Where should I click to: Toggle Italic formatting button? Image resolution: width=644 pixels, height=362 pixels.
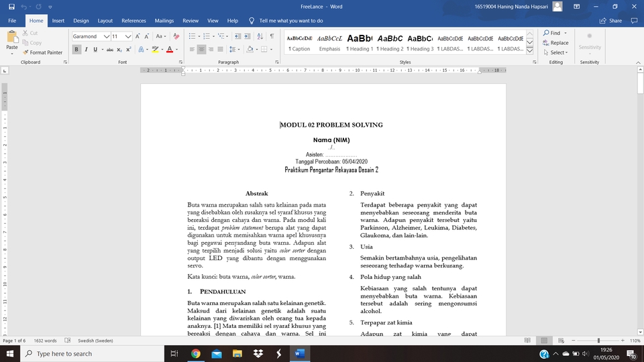tap(86, 50)
